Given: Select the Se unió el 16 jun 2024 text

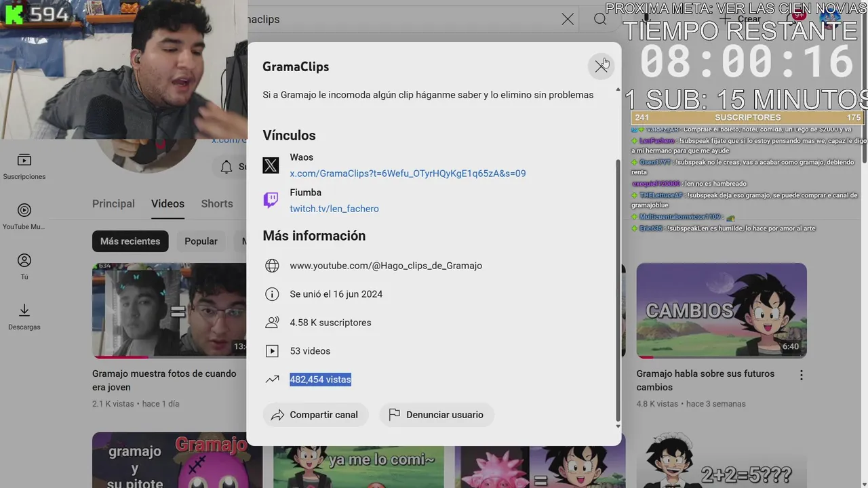Looking at the screenshot, I should click(336, 294).
